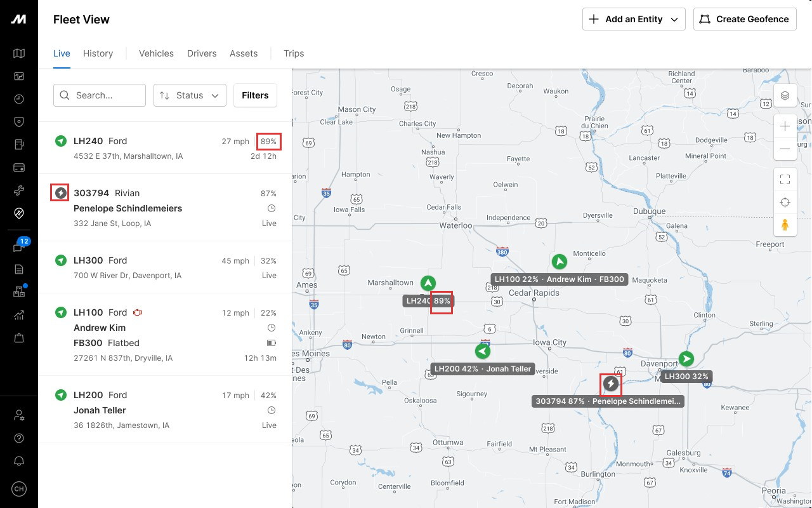Click the LH200 42% Jonah Teller map label
The width and height of the screenshot is (812, 508).
point(483,369)
